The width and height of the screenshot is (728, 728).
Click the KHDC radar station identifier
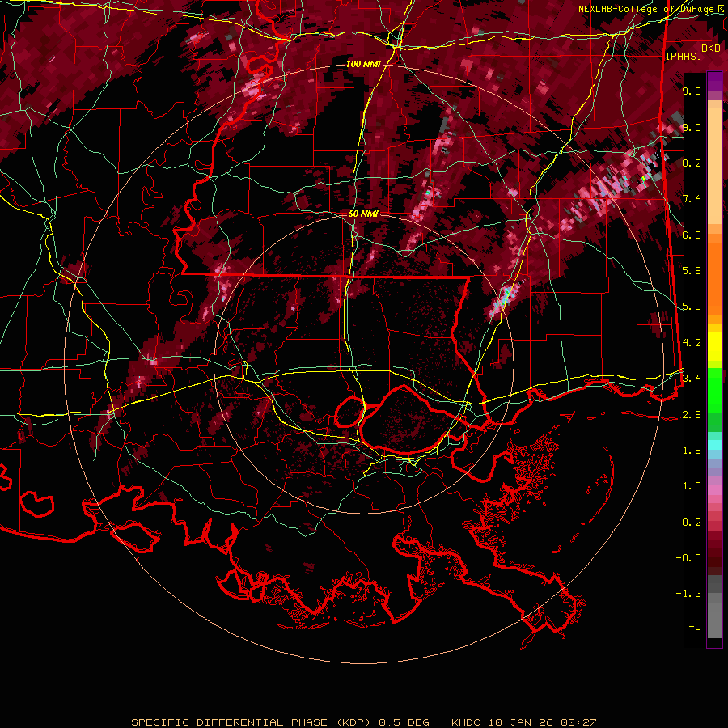(467, 722)
